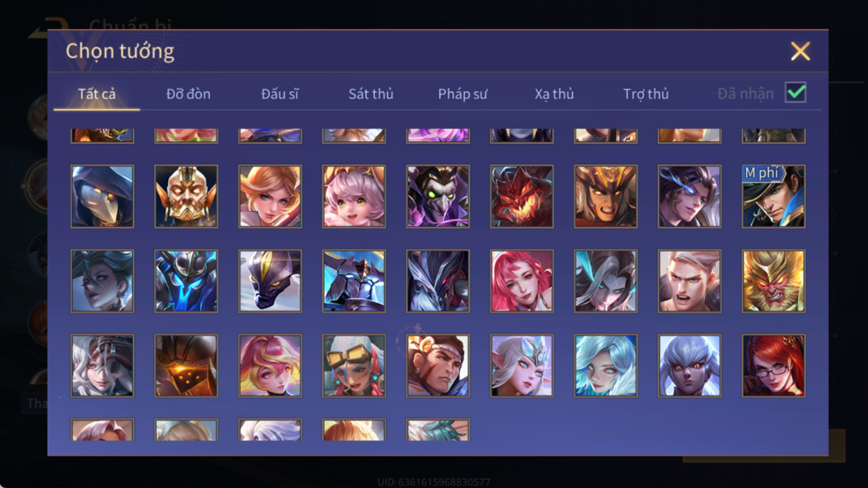
Task: Pick the golden Monkey King hero portrait
Action: pos(774,281)
